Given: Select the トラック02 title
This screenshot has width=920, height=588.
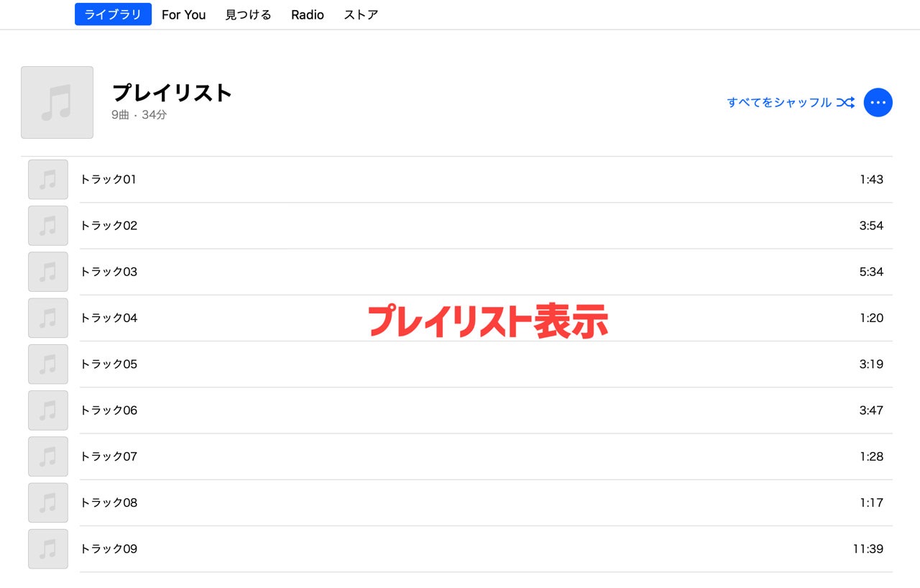Looking at the screenshot, I should point(109,226).
